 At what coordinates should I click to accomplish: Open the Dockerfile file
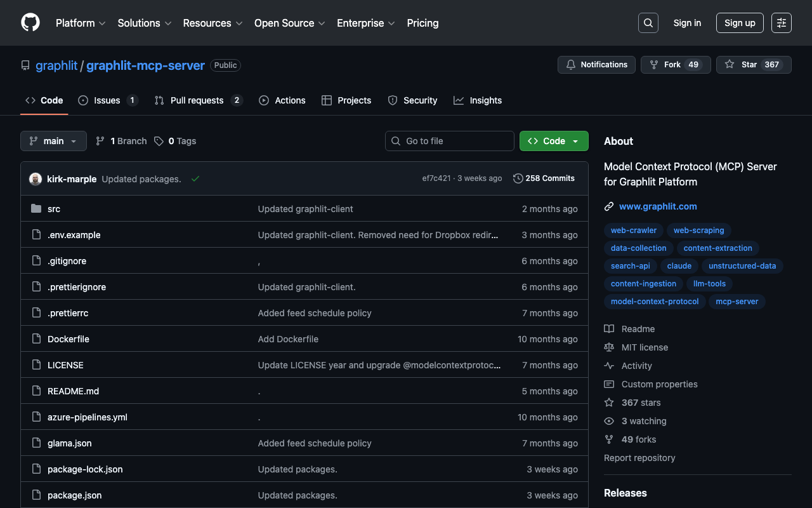69,339
